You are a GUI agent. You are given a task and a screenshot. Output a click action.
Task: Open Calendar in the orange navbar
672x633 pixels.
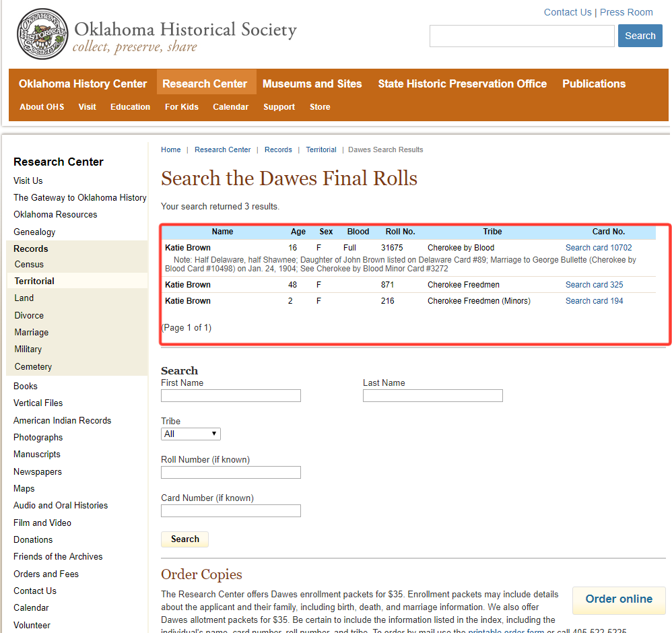[230, 106]
